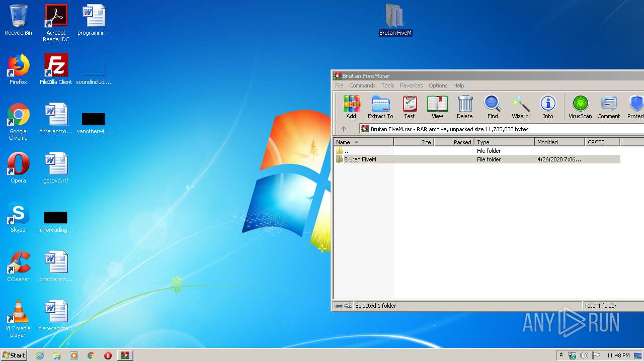644x362 pixels.
Task: Click the View toolbar icon
Action: (437, 107)
